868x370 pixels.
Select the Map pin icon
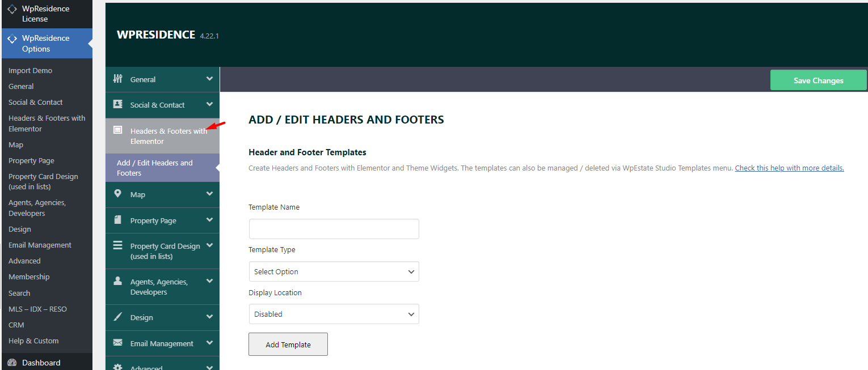coord(118,194)
